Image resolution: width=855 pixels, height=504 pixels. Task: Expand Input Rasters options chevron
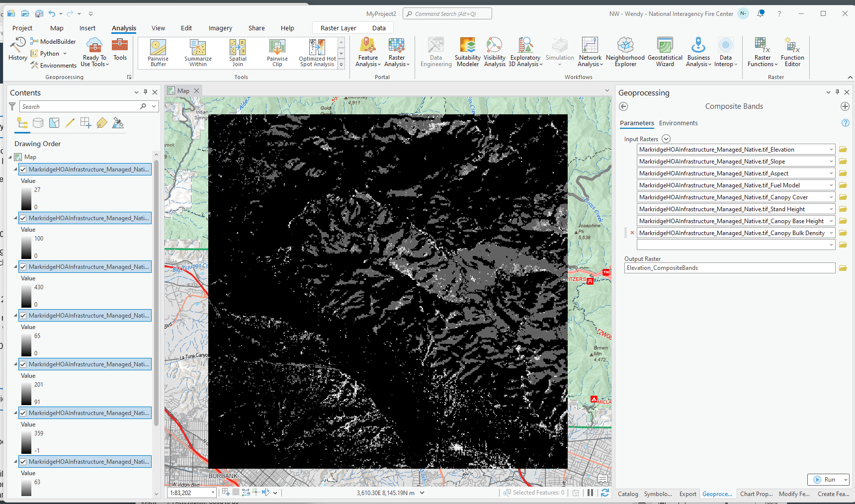tap(666, 139)
